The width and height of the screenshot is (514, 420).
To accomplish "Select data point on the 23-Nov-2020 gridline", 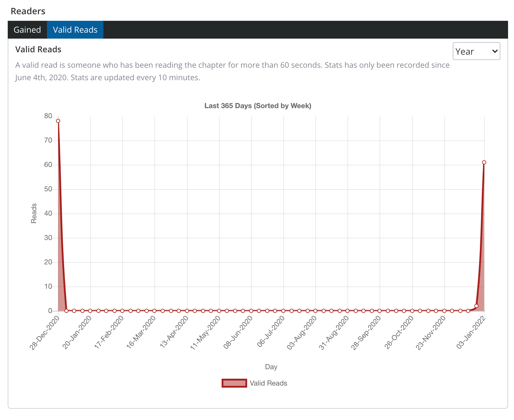I will [x=444, y=311].
